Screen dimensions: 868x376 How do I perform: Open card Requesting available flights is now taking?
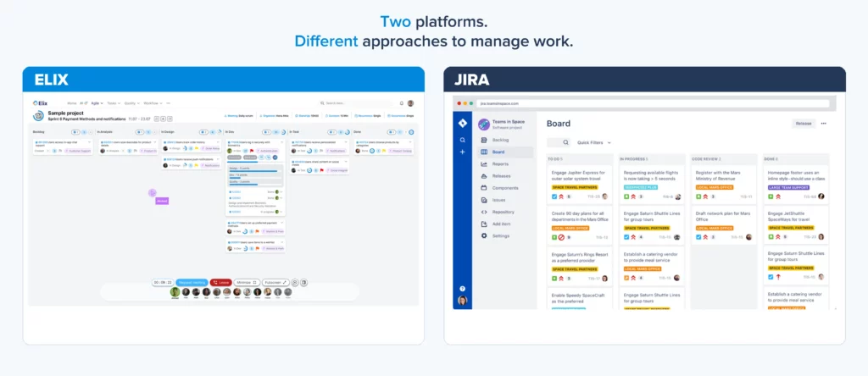click(652, 183)
